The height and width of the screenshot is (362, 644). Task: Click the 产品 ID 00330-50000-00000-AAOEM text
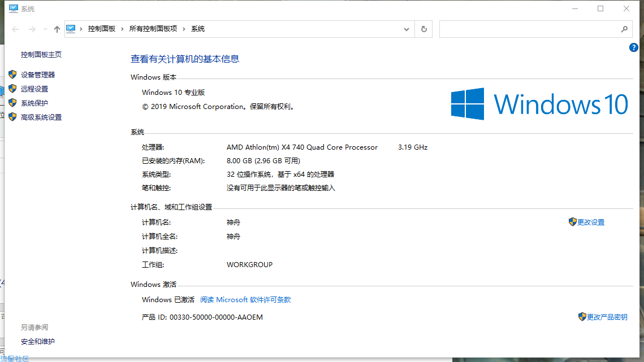pos(202,317)
